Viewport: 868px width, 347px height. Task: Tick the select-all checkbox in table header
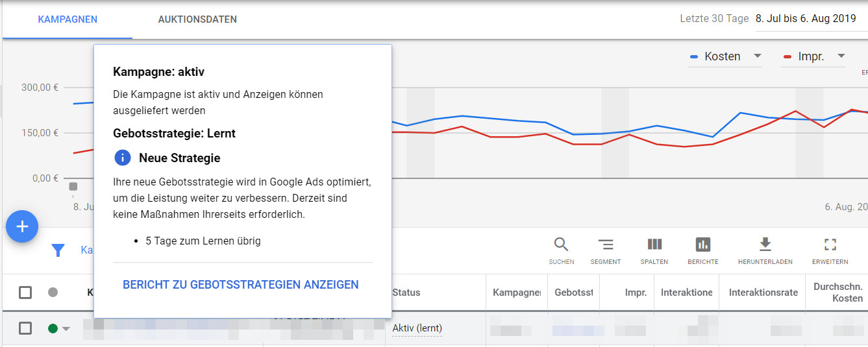[x=25, y=293]
